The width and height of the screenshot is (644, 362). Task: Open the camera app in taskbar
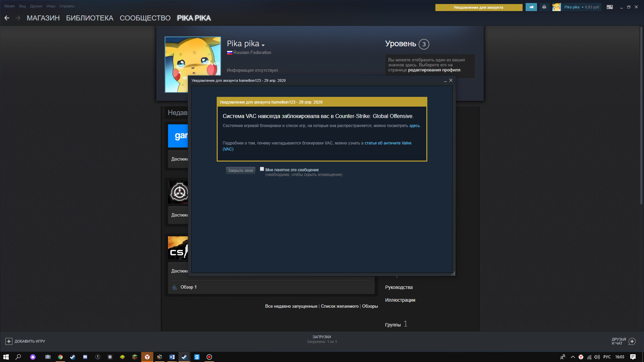pos(48,357)
